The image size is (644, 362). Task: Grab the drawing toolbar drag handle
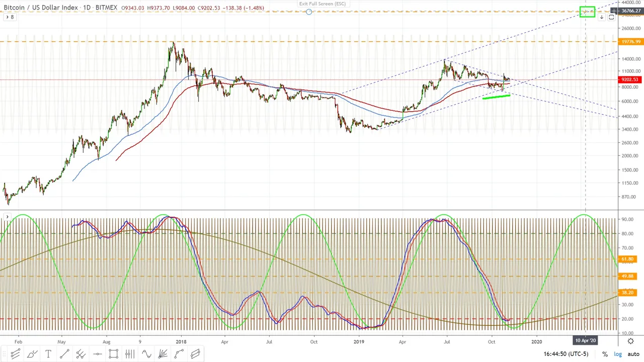tap(3, 354)
